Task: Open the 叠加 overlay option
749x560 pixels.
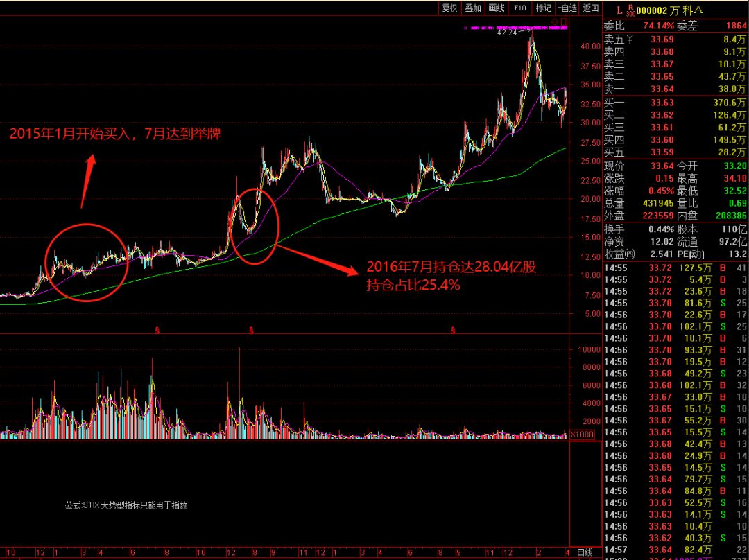Action: pos(473,8)
